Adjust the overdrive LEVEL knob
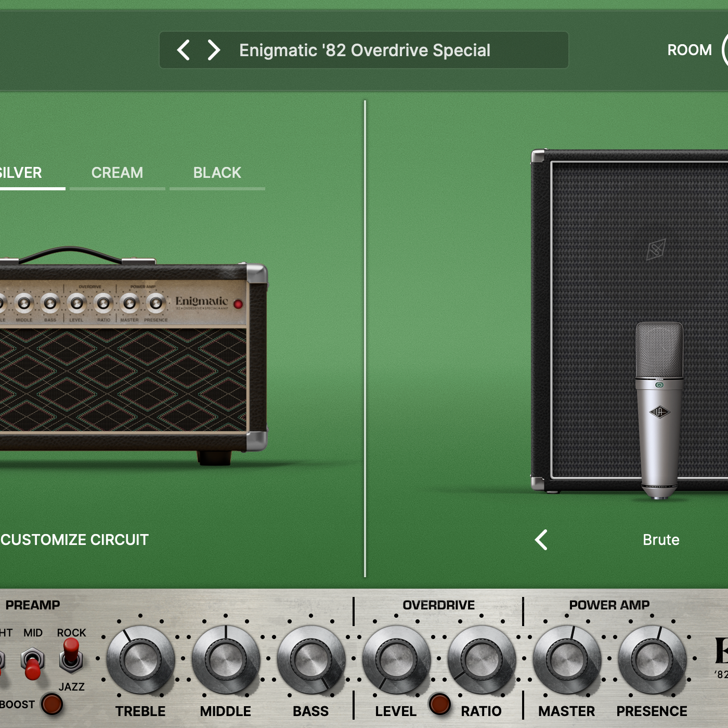728x728 pixels. pyautogui.click(x=396, y=659)
